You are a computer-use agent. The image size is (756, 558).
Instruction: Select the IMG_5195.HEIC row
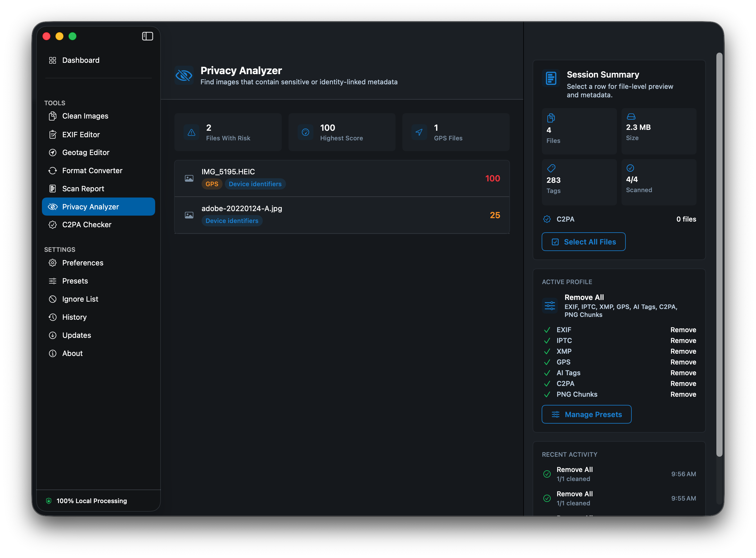pos(342,178)
